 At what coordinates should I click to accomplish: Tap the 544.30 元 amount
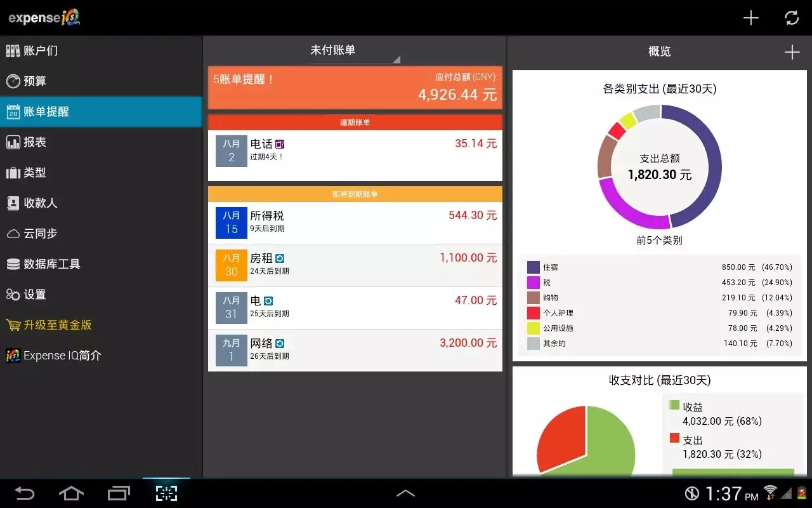[473, 215]
